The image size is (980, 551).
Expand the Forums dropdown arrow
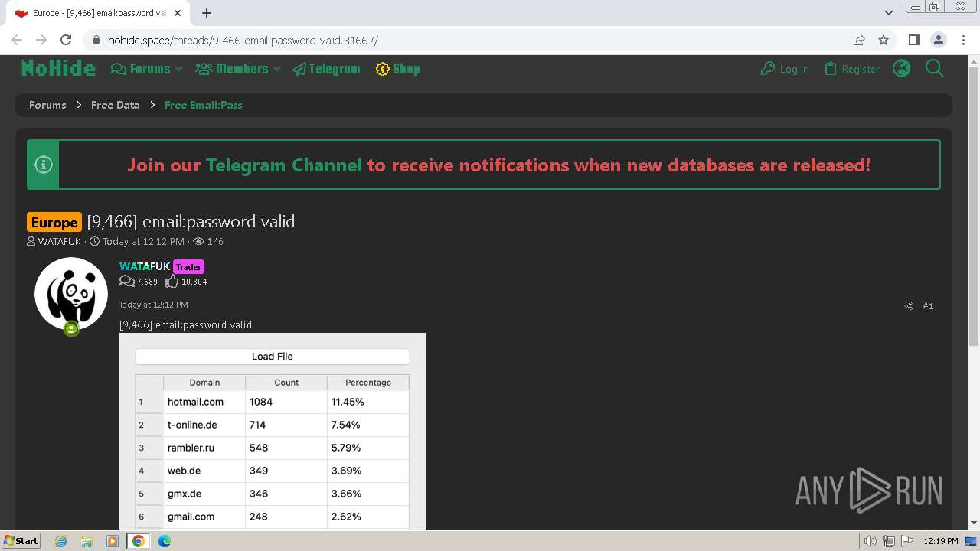click(178, 69)
